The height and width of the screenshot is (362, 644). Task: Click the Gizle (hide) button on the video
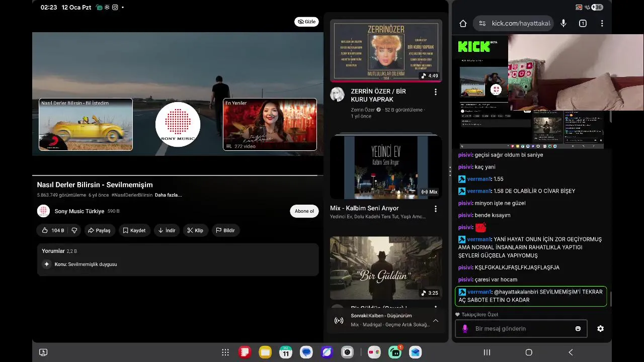[306, 22]
